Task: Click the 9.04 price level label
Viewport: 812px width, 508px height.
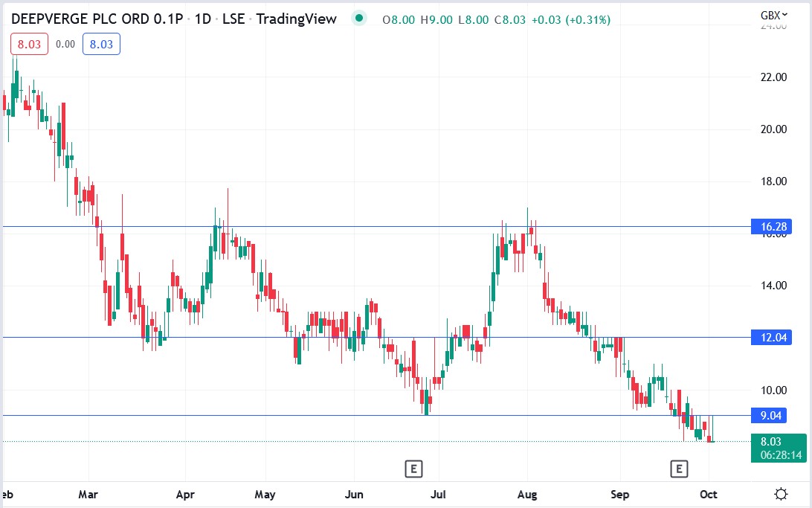Action: [772, 415]
